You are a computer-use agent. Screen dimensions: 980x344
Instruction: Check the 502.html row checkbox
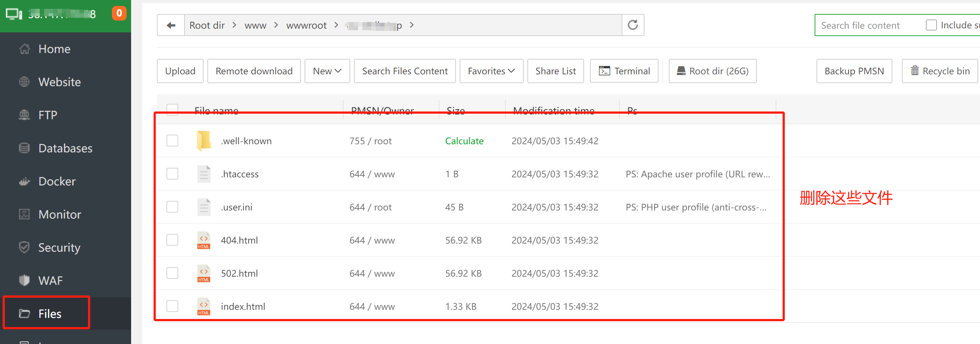point(172,273)
